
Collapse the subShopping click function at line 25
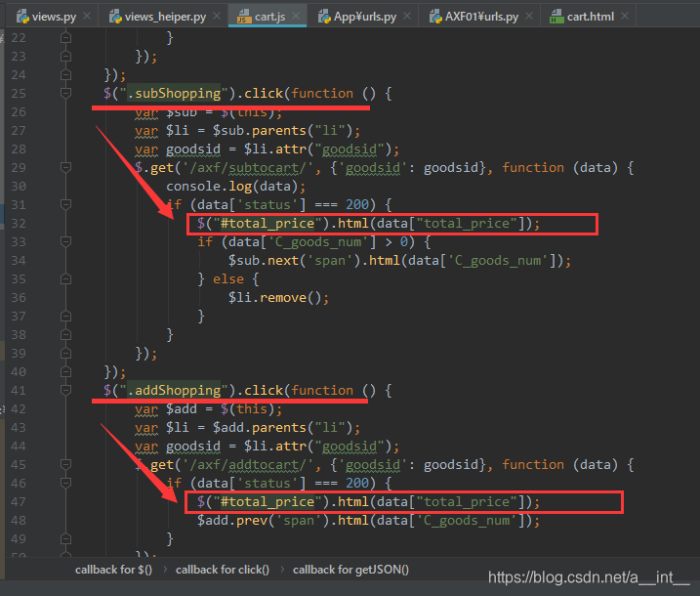(65, 93)
